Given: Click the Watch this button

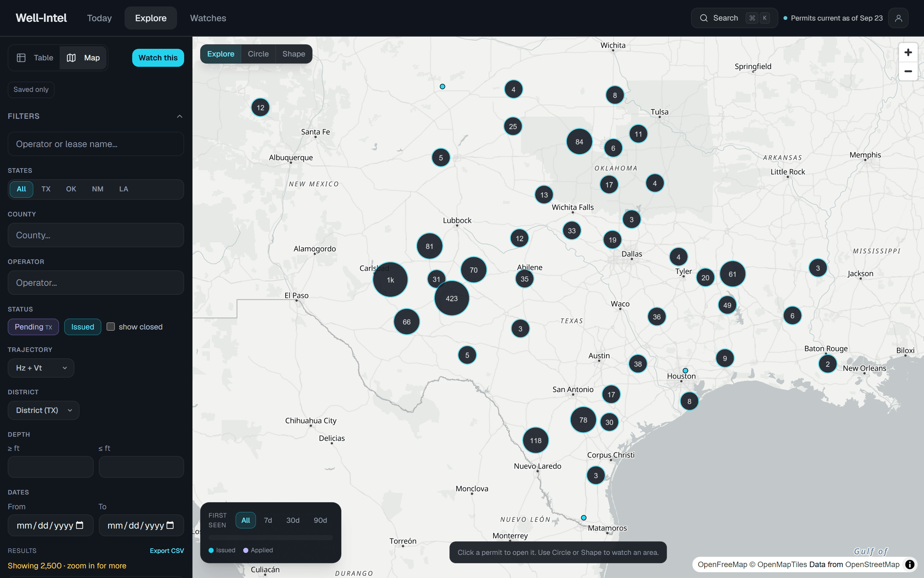Looking at the screenshot, I should [158, 58].
